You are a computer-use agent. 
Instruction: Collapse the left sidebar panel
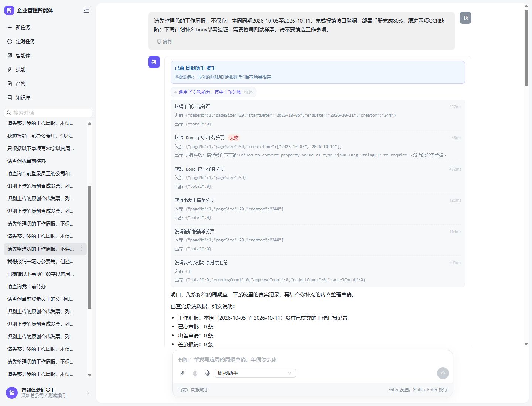coord(86,10)
